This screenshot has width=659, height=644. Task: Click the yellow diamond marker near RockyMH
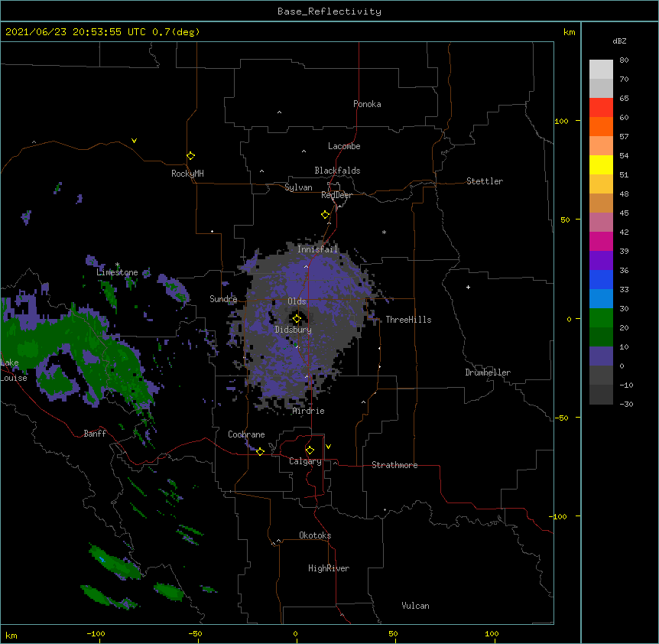pyautogui.click(x=190, y=156)
